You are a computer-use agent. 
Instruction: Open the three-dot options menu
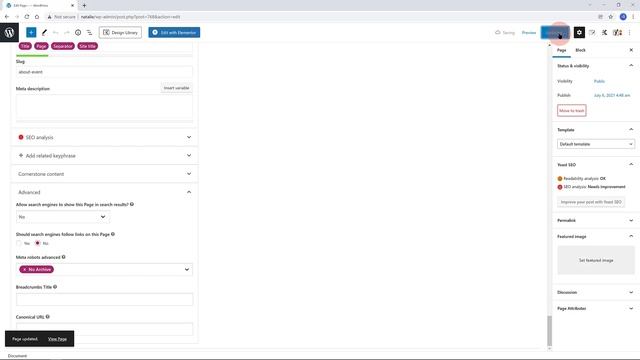(x=630, y=32)
